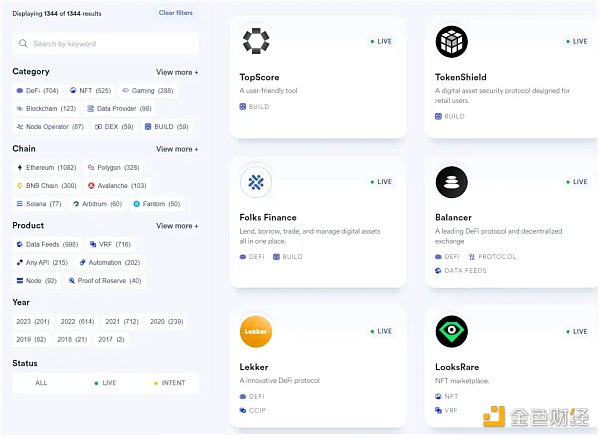Screen dimensions: 600x438
Task: Click NFT tag on LooksRare card
Action: (x=447, y=397)
